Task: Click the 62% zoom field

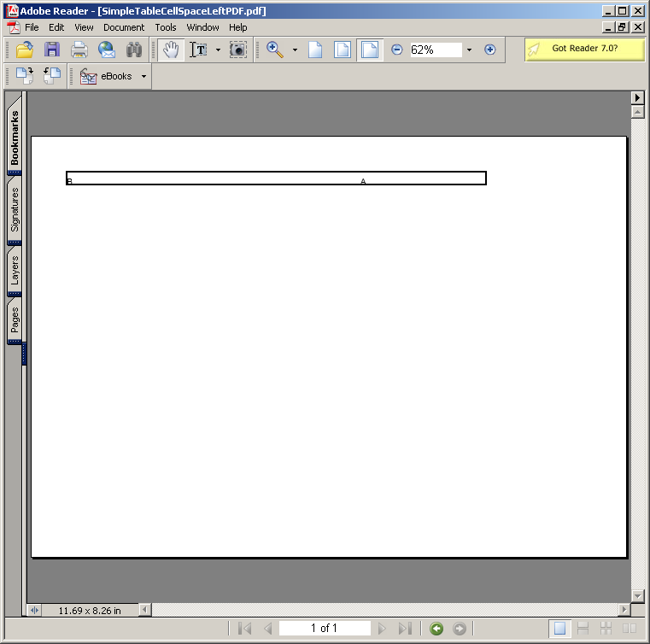Action: (436, 50)
